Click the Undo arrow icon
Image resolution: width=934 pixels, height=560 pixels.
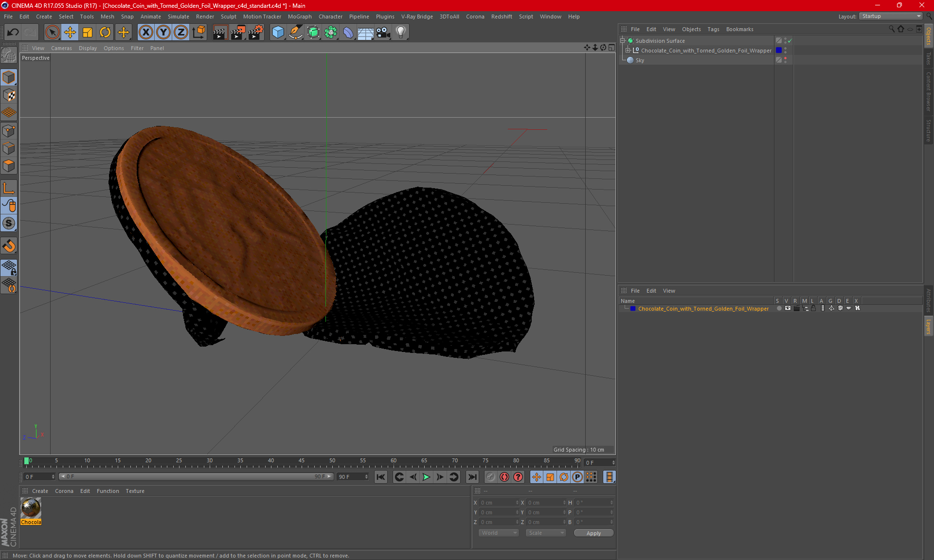(x=13, y=33)
